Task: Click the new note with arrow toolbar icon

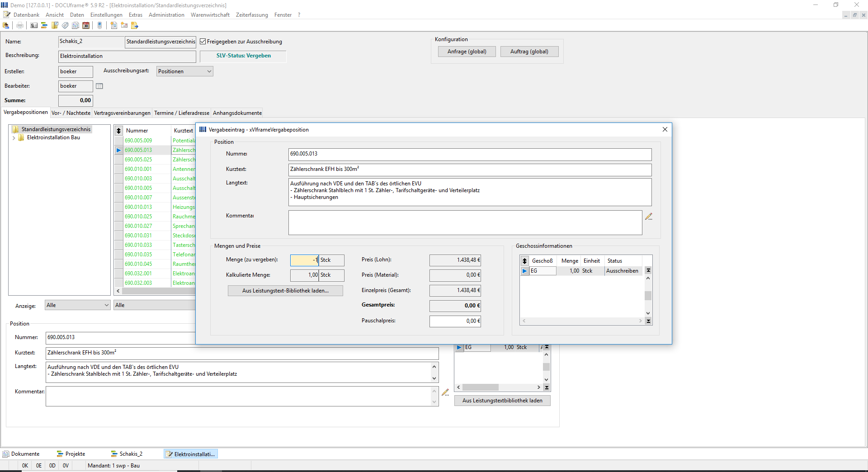Action: (135, 25)
